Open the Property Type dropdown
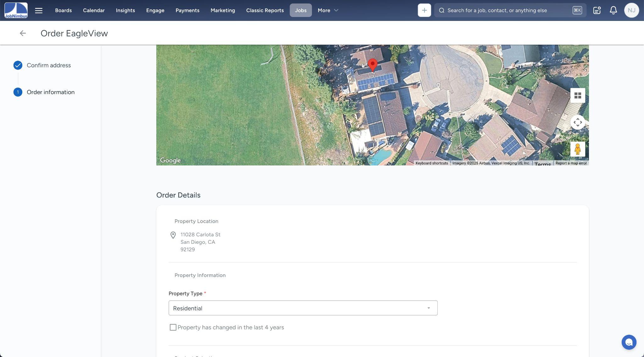This screenshot has width=644, height=357. click(x=303, y=308)
